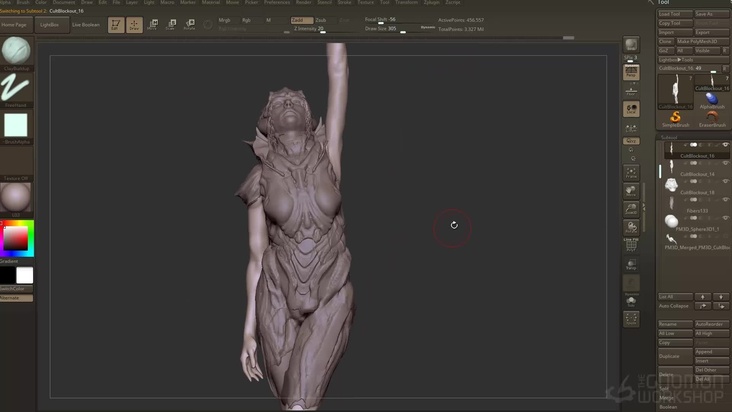
Task: Select the black secondary color swatch
Action: click(x=7, y=275)
